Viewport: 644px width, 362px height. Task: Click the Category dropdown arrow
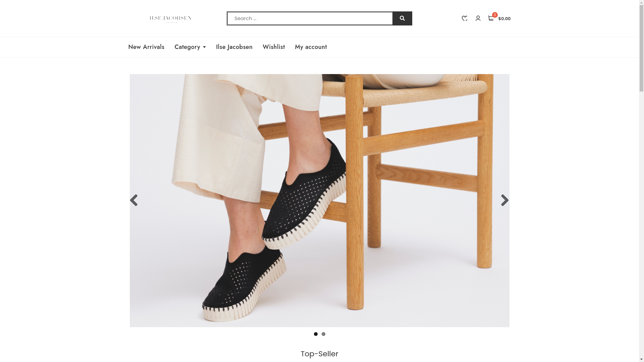(x=204, y=47)
